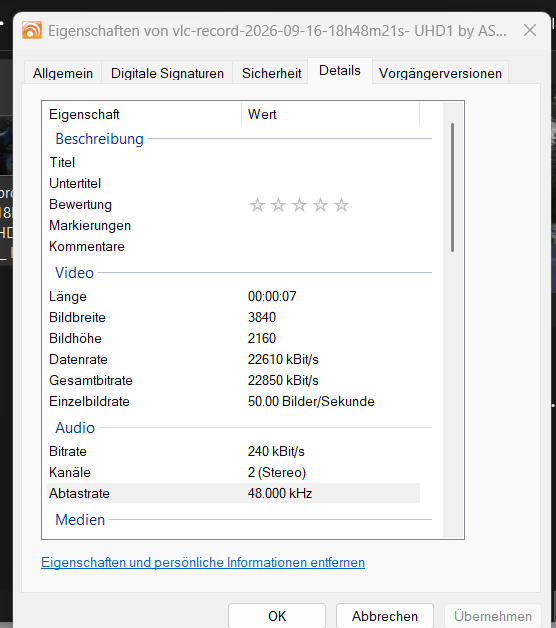
Task: Select the Sicherheit tab
Action: (271, 73)
